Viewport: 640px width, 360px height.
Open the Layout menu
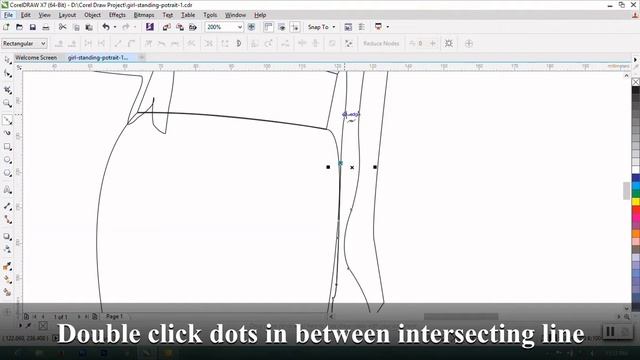click(67, 15)
